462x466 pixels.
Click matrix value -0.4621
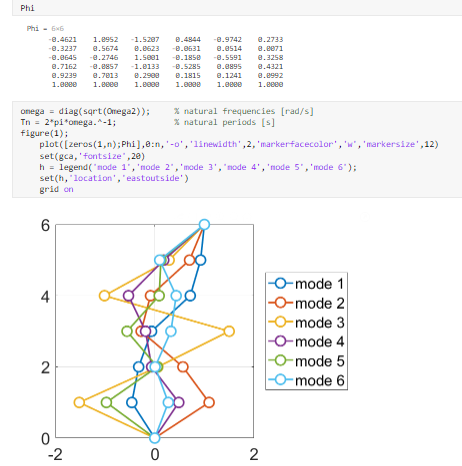pos(62,39)
